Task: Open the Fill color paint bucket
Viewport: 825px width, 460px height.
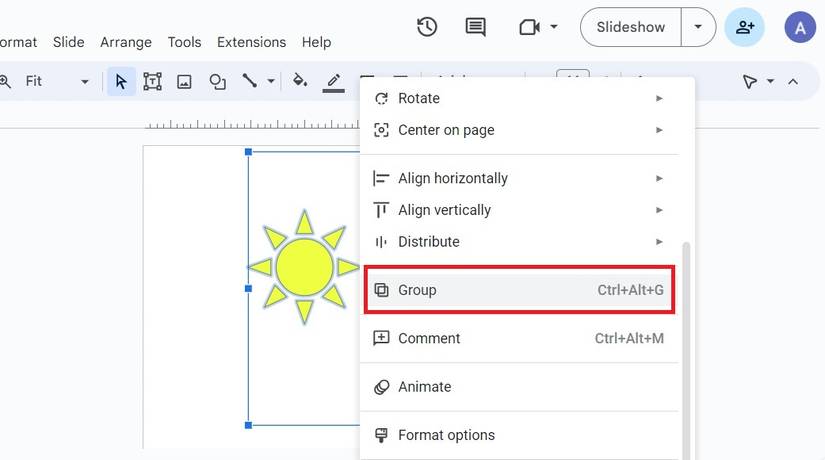Action: point(300,81)
